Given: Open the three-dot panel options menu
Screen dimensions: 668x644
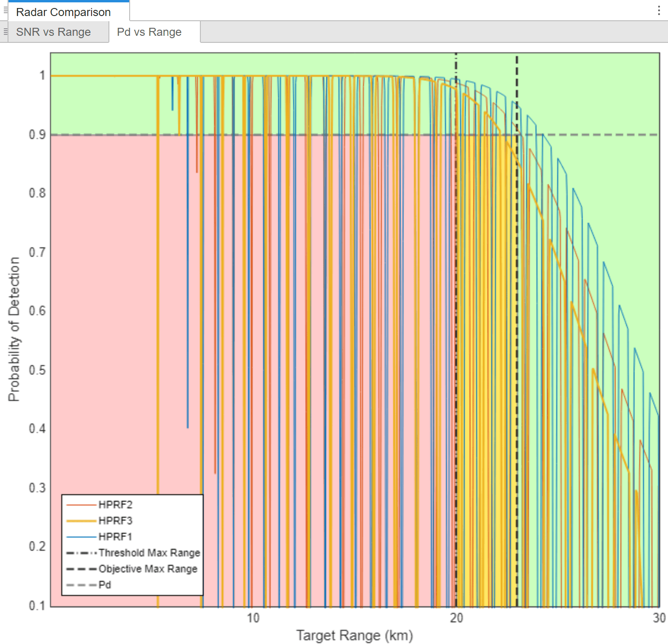Looking at the screenshot, I should [659, 11].
